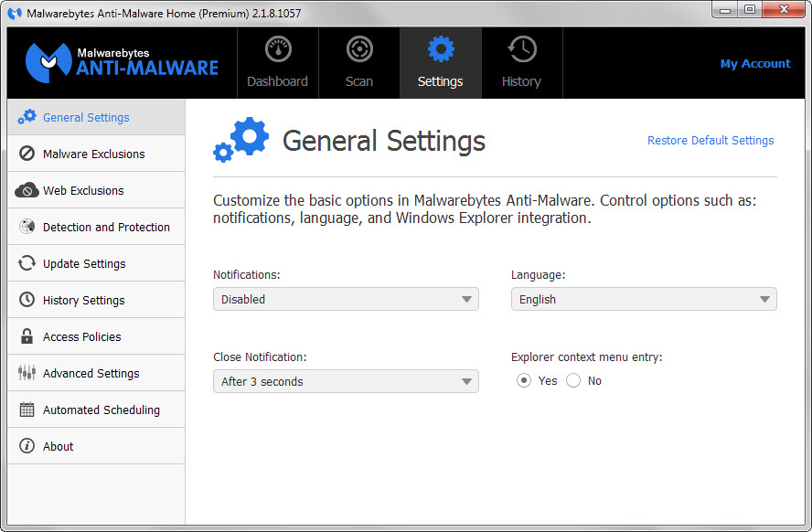Open the Language dropdown showing English
The image size is (812, 532).
[644, 299]
